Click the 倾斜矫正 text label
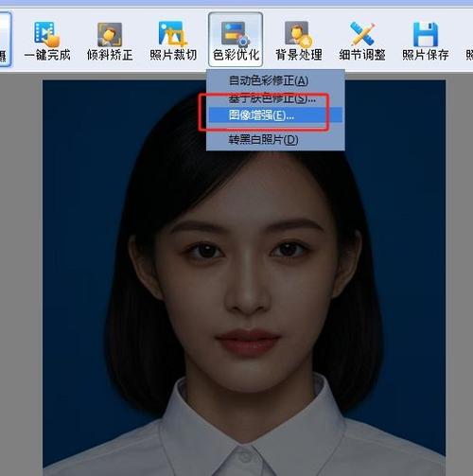The height and width of the screenshot is (476, 473). pyautogui.click(x=110, y=55)
